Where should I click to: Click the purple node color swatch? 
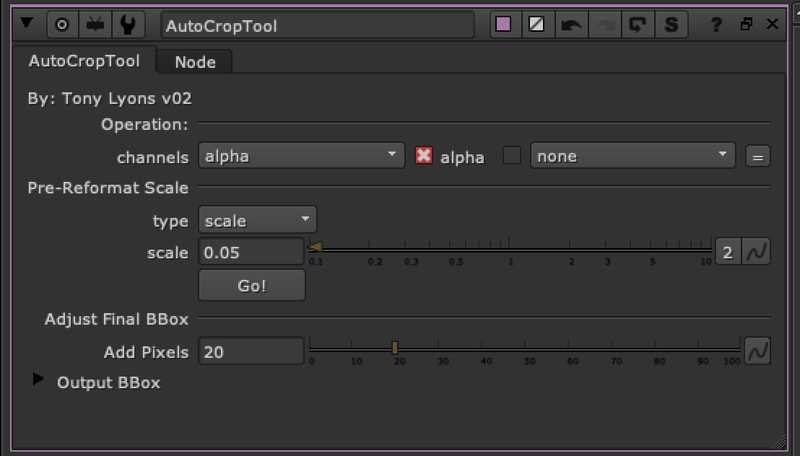[x=504, y=24]
